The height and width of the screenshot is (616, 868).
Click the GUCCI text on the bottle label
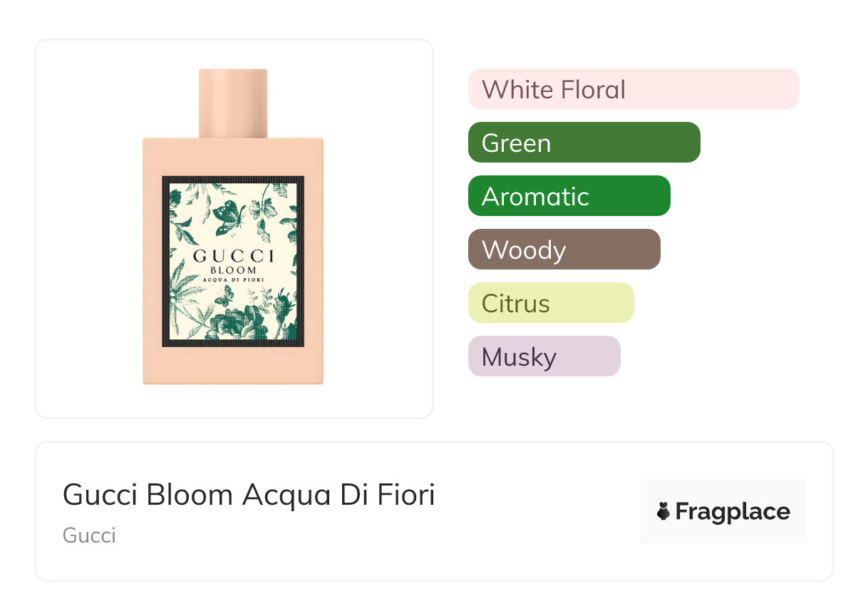point(233,257)
